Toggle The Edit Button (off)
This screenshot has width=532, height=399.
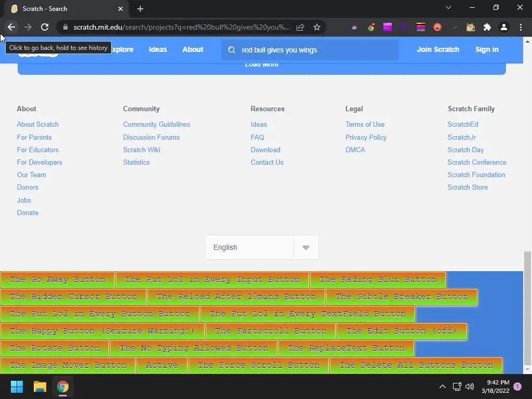(402, 331)
